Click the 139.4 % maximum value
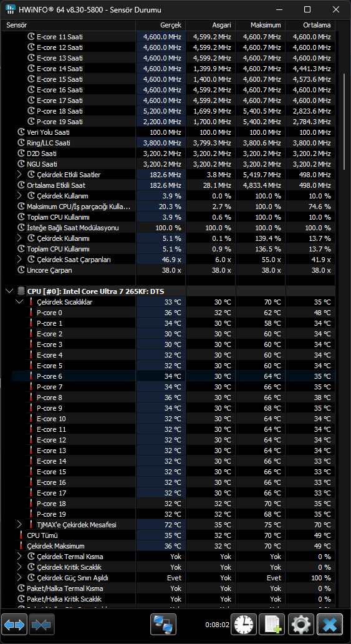 point(269,238)
